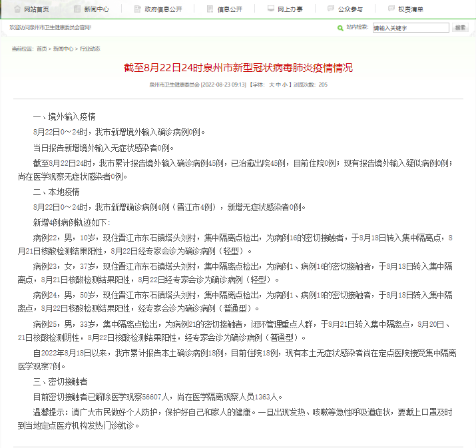Image resolution: width=476 pixels, height=448 pixels.
Task: Open the 网站首页 menu item
Action: pos(37,9)
